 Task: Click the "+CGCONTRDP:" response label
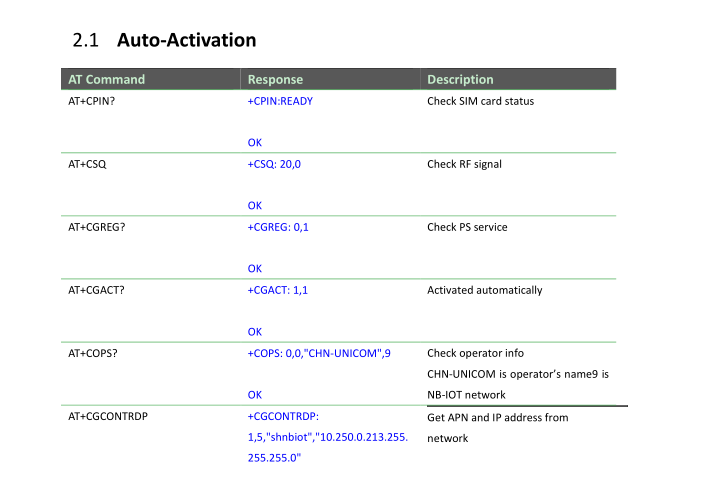(x=283, y=416)
